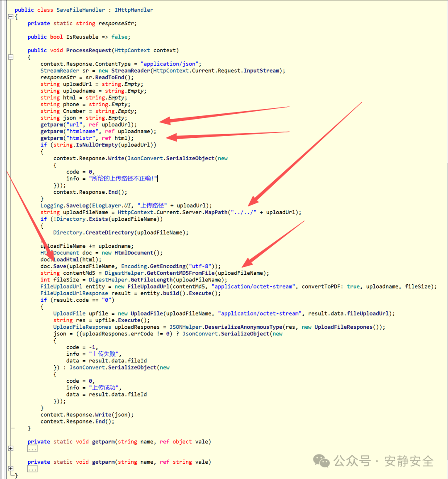Click the WeChat 公众号 watermark icon
The image size is (448, 479).
[321, 462]
